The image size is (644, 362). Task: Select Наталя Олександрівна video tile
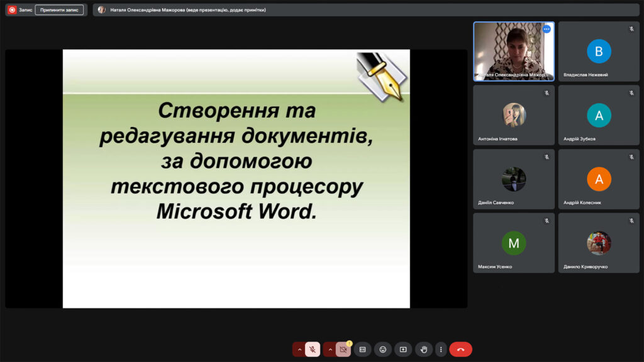(514, 52)
